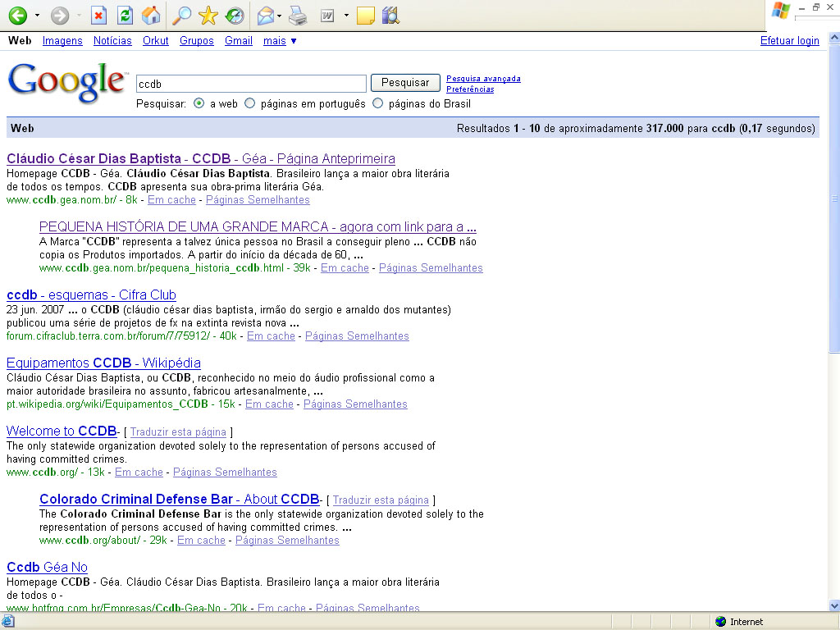Open Favorites with the star icon
The width and height of the screenshot is (840, 630).
pos(208,15)
